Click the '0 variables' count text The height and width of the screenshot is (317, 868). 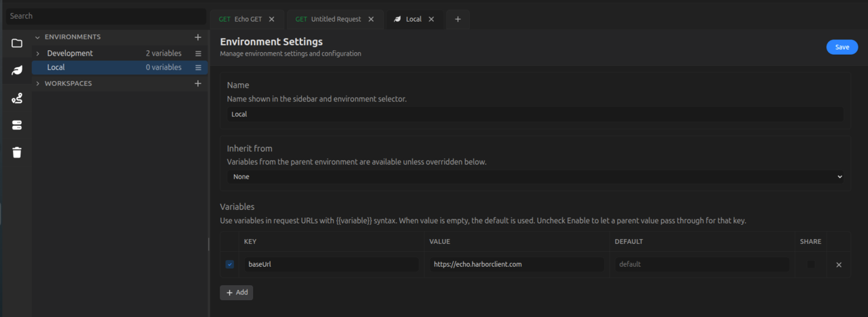coord(163,68)
